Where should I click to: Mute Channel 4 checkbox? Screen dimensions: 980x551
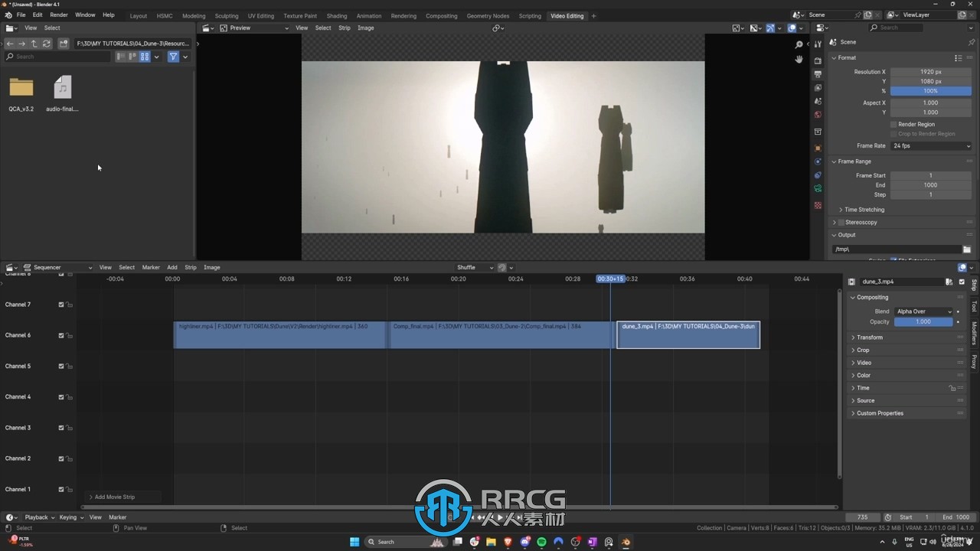[x=61, y=396]
